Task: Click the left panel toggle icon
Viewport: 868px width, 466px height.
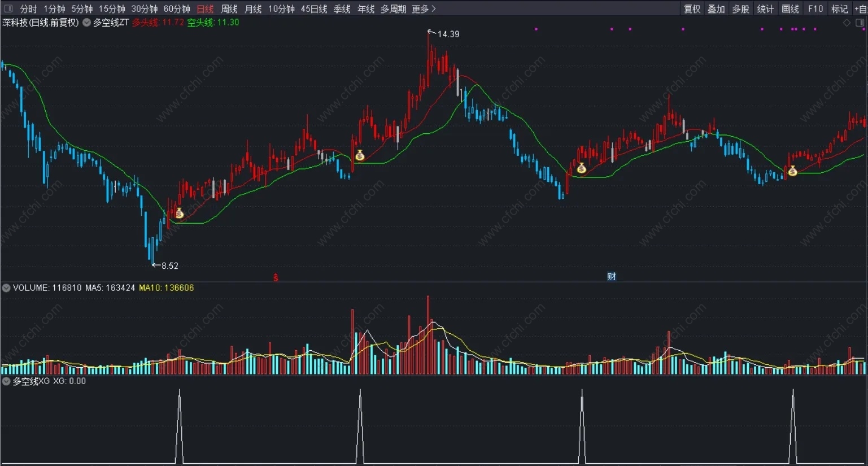Action: point(8,8)
